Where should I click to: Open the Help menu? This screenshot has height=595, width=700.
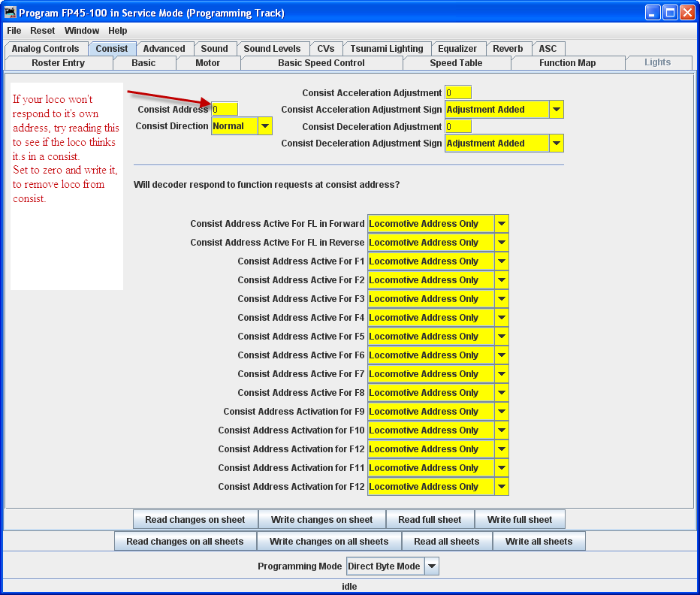click(118, 31)
